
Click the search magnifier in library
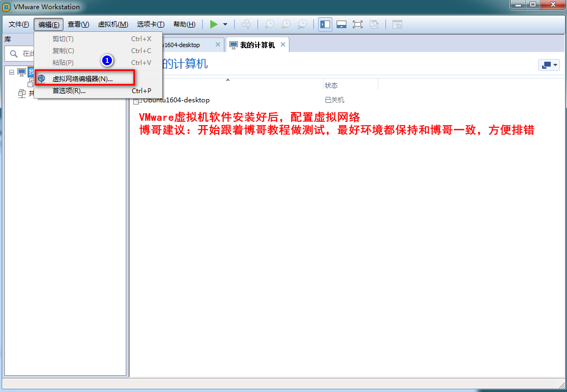tap(14, 54)
